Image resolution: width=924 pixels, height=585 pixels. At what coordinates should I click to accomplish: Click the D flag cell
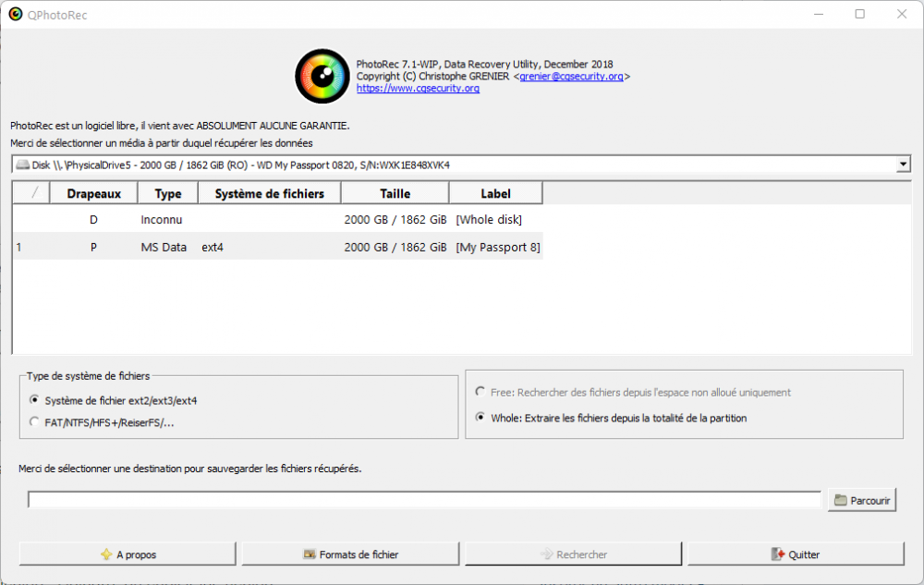93,220
